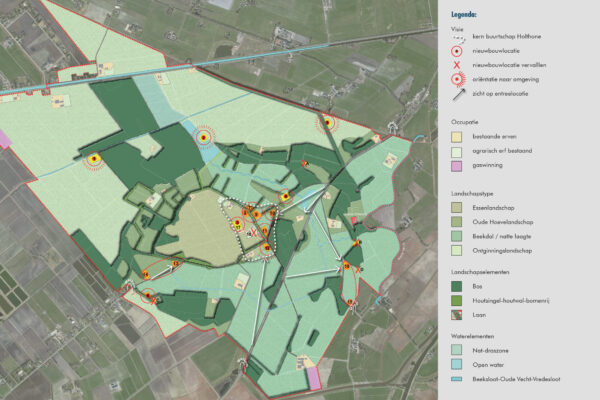Click the pink gaswinning plot at map's left edge

(5, 139)
